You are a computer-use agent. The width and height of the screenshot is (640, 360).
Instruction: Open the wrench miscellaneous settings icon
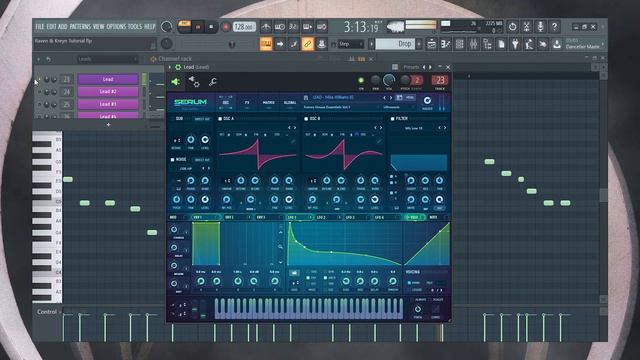pos(213,82)
